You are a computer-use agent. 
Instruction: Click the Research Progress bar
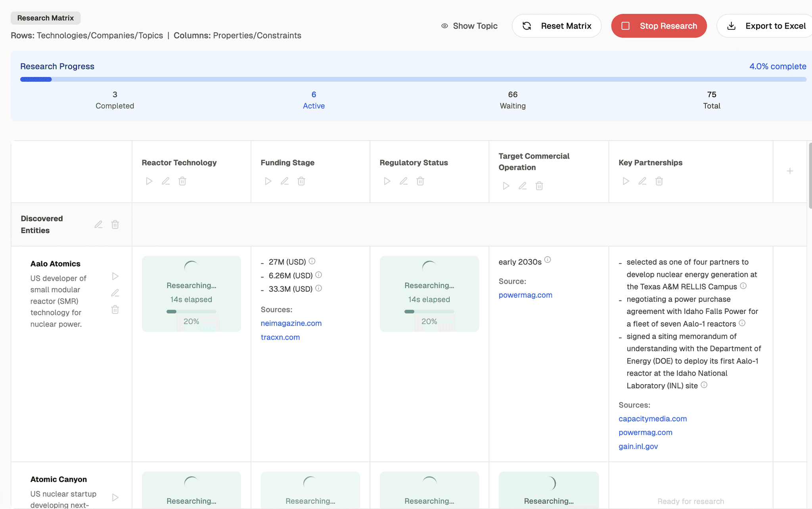point(413,79)
